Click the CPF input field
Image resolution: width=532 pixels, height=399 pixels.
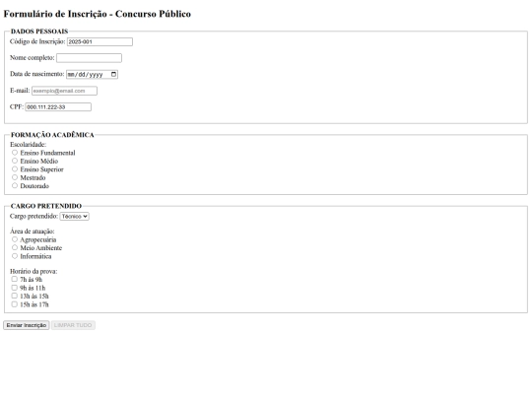58,106
